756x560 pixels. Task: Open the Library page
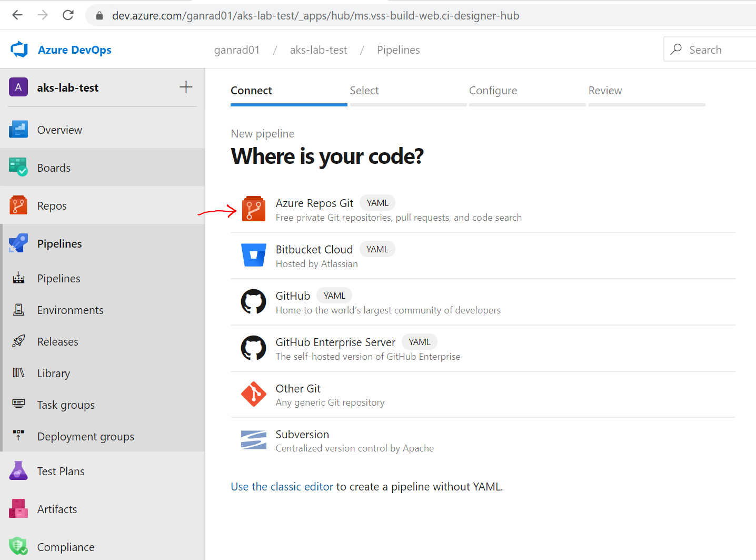coord(102,373)
